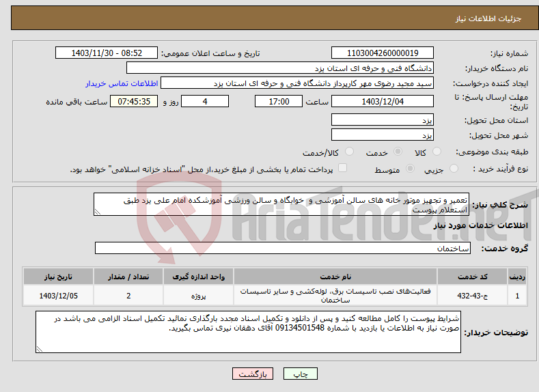Click the remaining time field 07:45:35
Viewport: 539px width, 392px height.
[134, 101]
